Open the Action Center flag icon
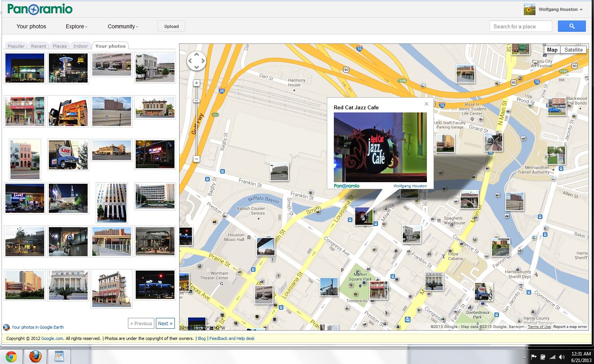 click(x=534, y=357)
